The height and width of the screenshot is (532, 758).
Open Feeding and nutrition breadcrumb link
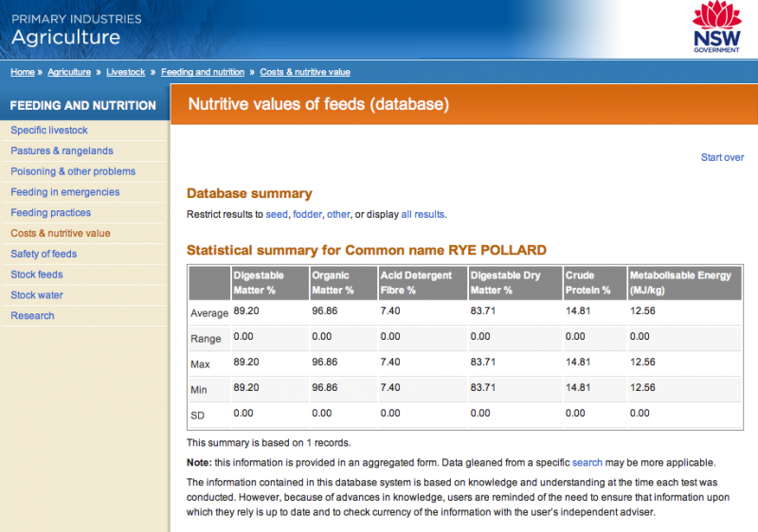point(203,72)
